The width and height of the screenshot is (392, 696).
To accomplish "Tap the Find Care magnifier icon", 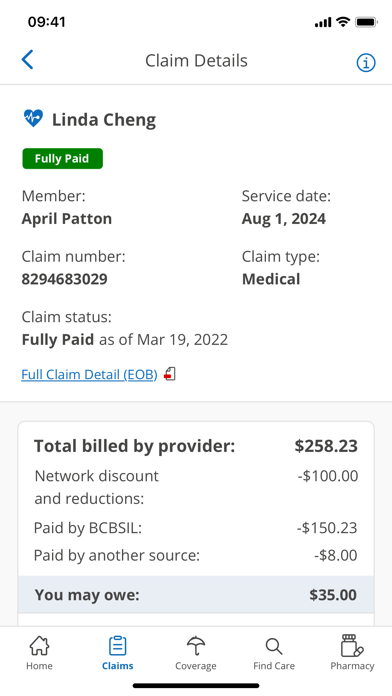I will 274,646.
